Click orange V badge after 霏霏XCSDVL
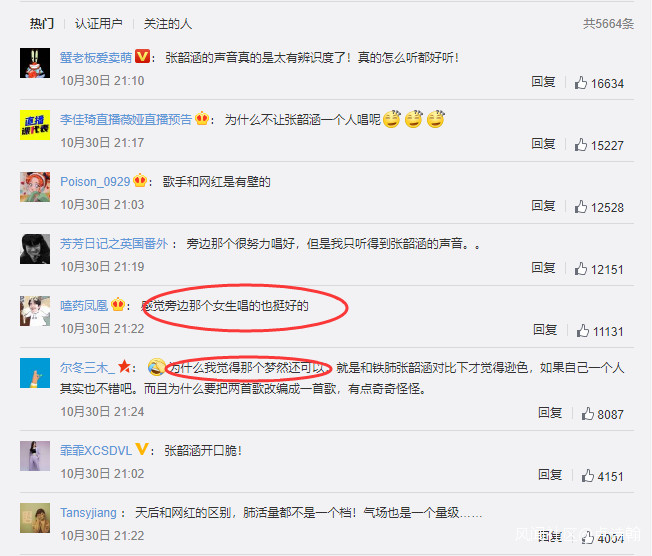 click(x=142, y=449)
